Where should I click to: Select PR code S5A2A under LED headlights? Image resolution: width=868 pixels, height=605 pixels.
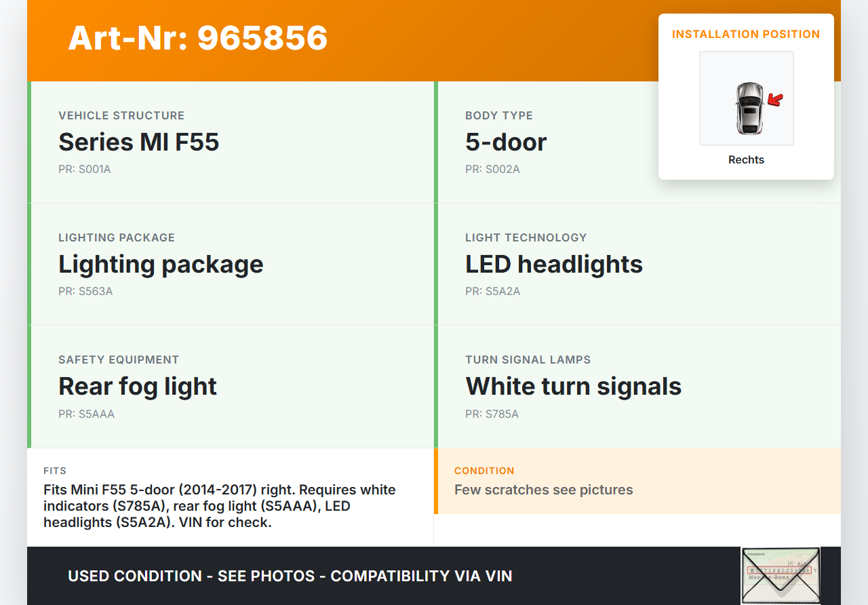click(492, 292)
